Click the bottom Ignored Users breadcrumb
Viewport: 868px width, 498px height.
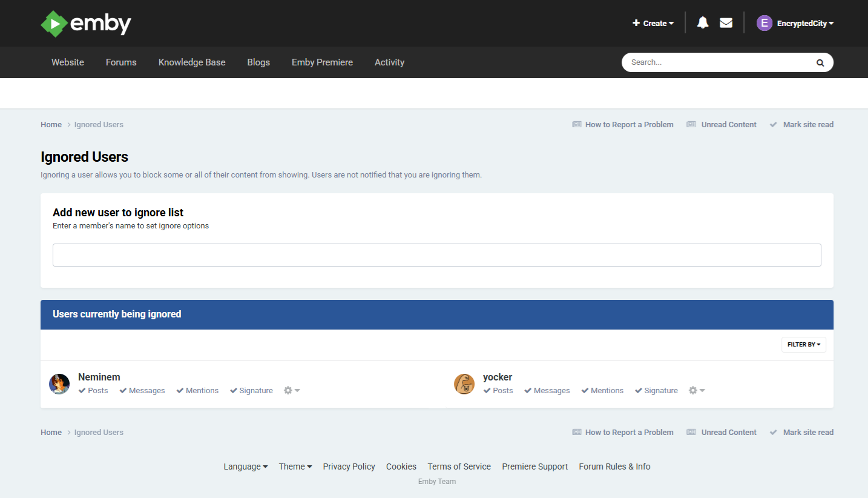99,433
